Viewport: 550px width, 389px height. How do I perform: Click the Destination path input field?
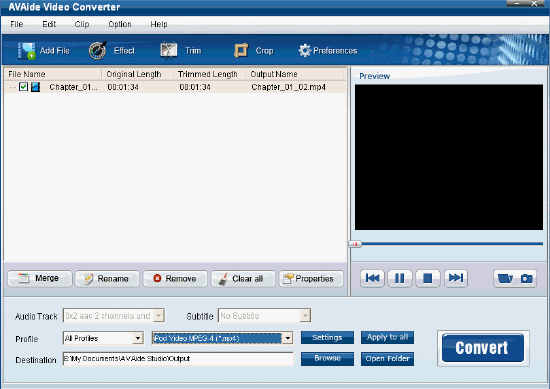tap(178, 359)
